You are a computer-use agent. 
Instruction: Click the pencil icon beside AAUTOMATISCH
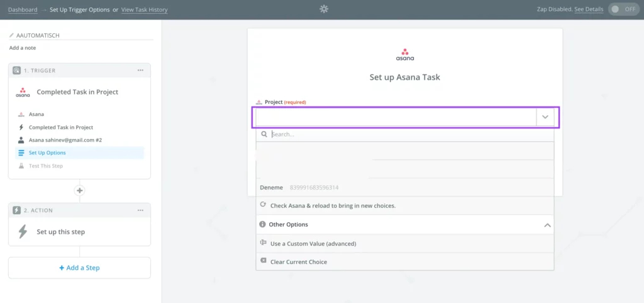click(12, 35)
